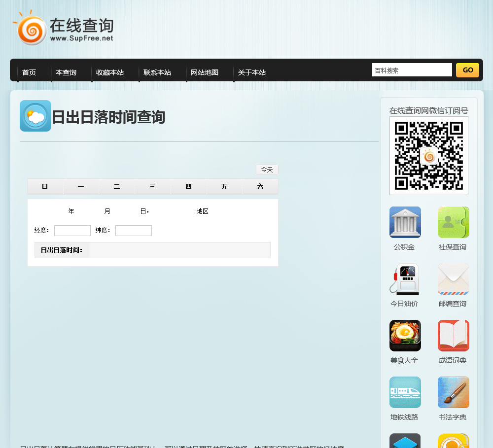Screen dimensions: 493x448
Task: Click the 今天 button above calendar
Action: 267,170
